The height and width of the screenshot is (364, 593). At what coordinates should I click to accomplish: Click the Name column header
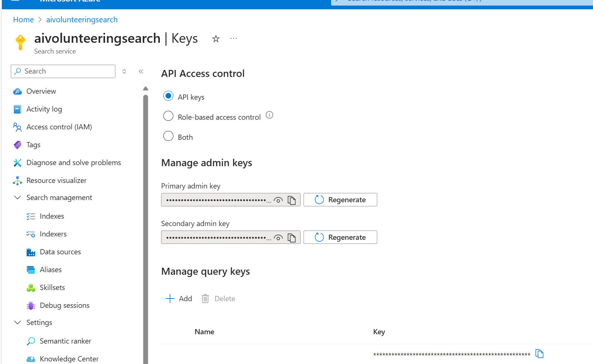pos(205,332)
